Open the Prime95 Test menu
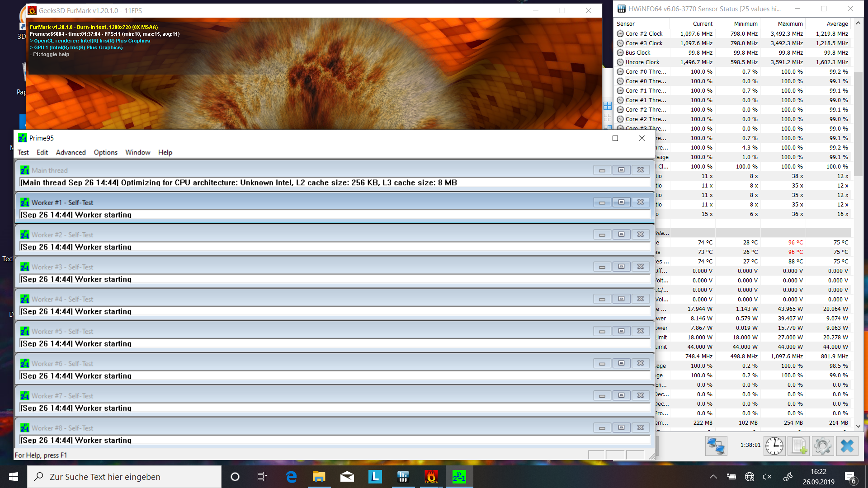Viewport: 868px width, 488px height. pos(23,153)
